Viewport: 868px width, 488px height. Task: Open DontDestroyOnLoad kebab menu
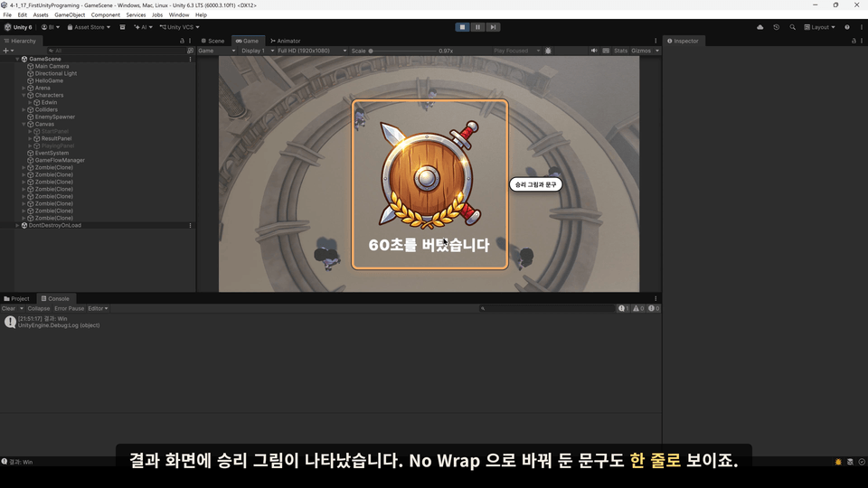191,225
